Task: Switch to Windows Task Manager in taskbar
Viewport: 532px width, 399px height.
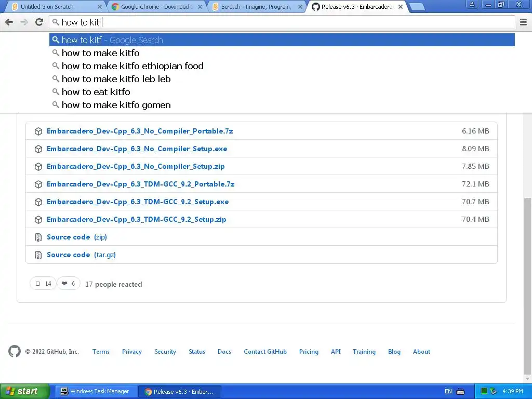Action: (x=96, y=392)
